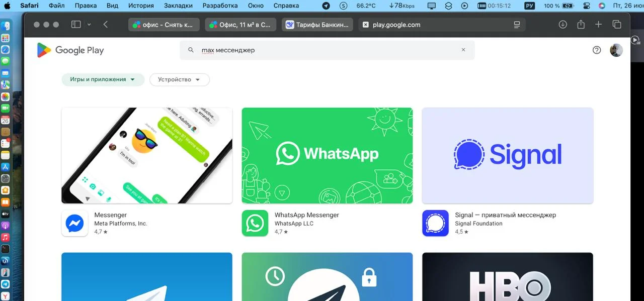
Task: Open Photos from the Dock
Action: [6, 96]
